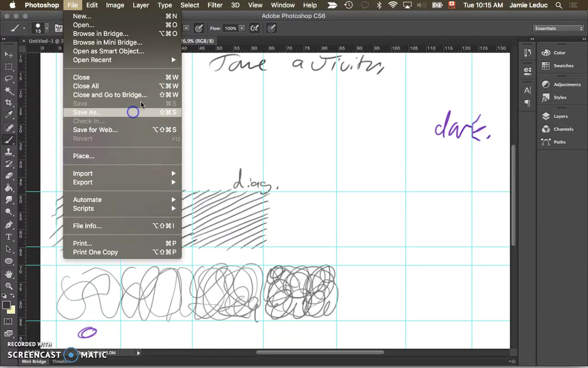Open the Layers panel
The width and height of the screenshot is (588, 368).
[560, 116]
